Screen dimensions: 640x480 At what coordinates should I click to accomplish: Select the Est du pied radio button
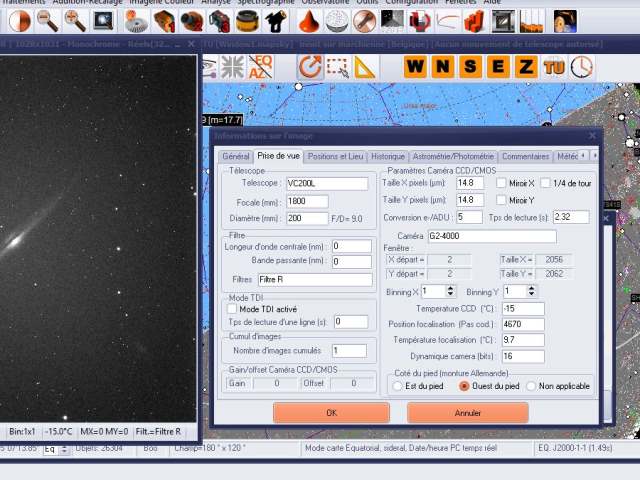pos(397,385)
